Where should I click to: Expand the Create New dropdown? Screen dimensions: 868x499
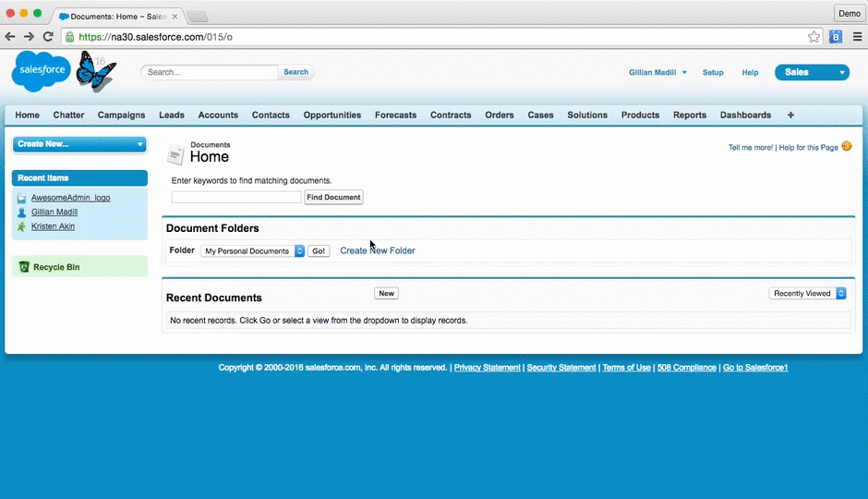click(x=79, y=144)
